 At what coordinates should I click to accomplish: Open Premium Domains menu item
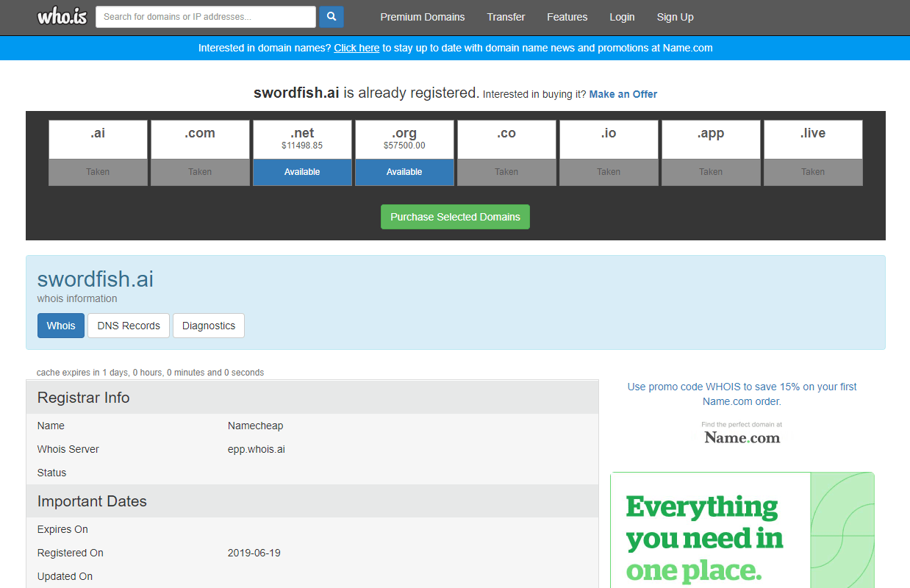pyautogui.click(x=423, y=17)
